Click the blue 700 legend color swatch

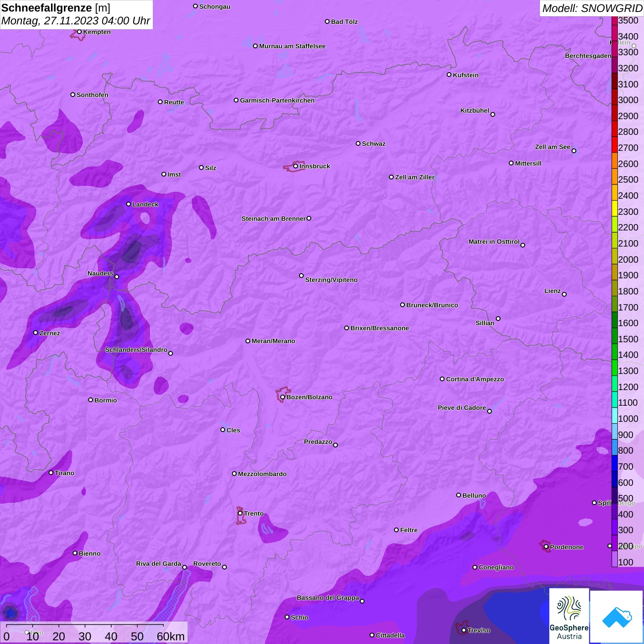pyautogui.click(x=615, y=463)
